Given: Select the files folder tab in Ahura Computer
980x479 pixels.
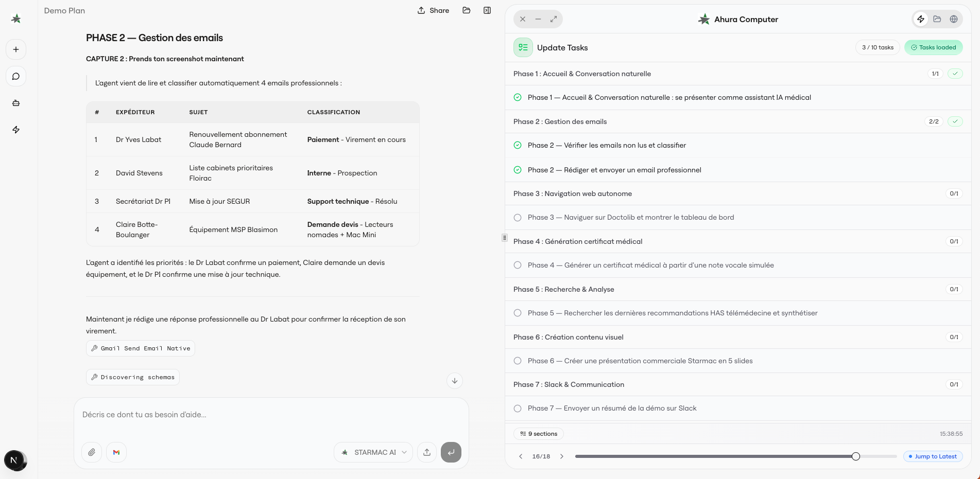Looking at the screenshot, I should [937, 19].
